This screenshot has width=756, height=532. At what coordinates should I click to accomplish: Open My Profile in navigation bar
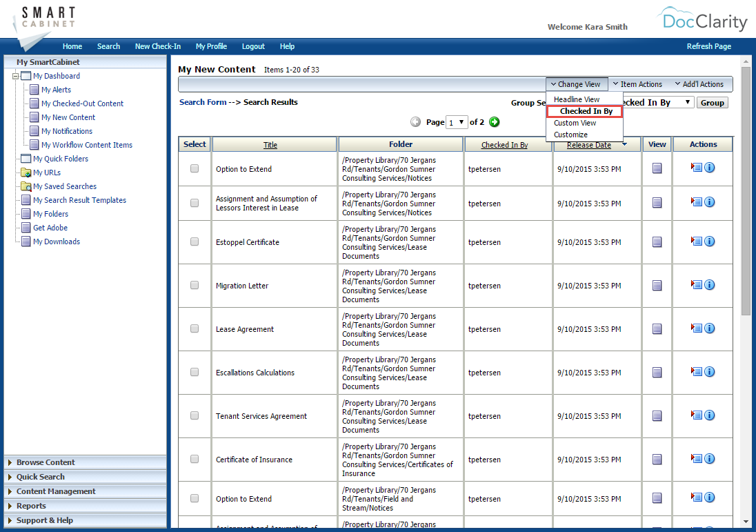pyautogui.click(x=211, y=46)
